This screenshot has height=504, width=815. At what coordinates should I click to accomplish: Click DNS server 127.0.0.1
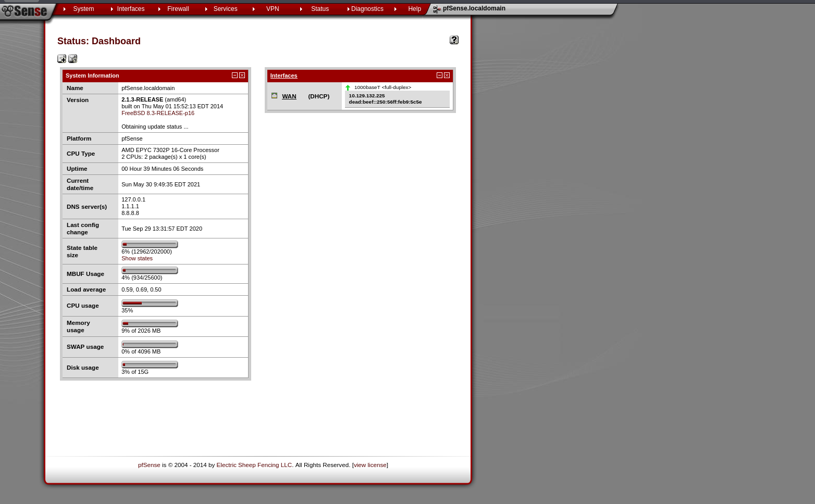(133, 199)
